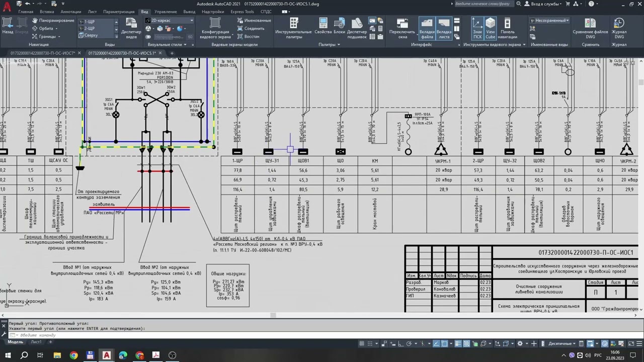The width and height of the screenshot is (644, 362).
Task: Open the Express Tools ribbon tab
Action: [x=242, y=12]
